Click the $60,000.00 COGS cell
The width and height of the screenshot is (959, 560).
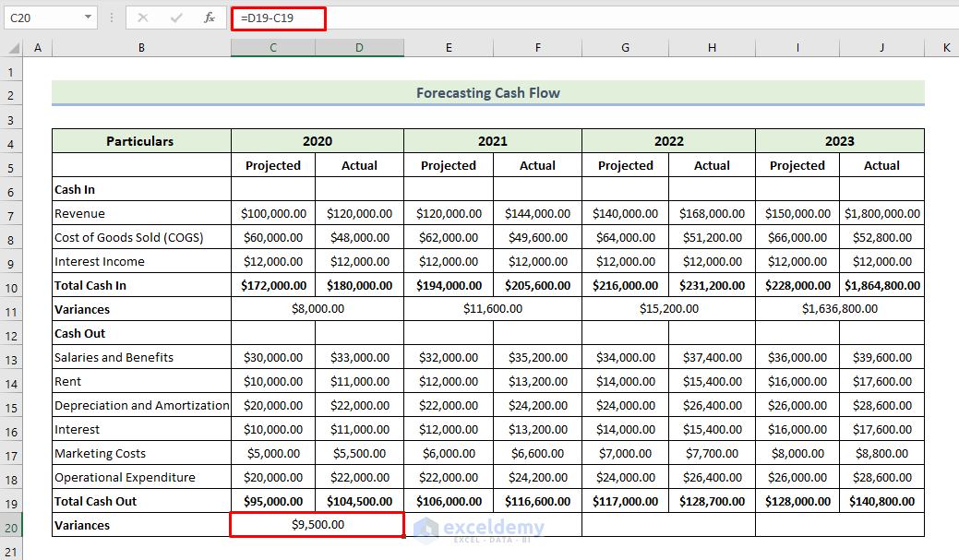coord(273,237)
